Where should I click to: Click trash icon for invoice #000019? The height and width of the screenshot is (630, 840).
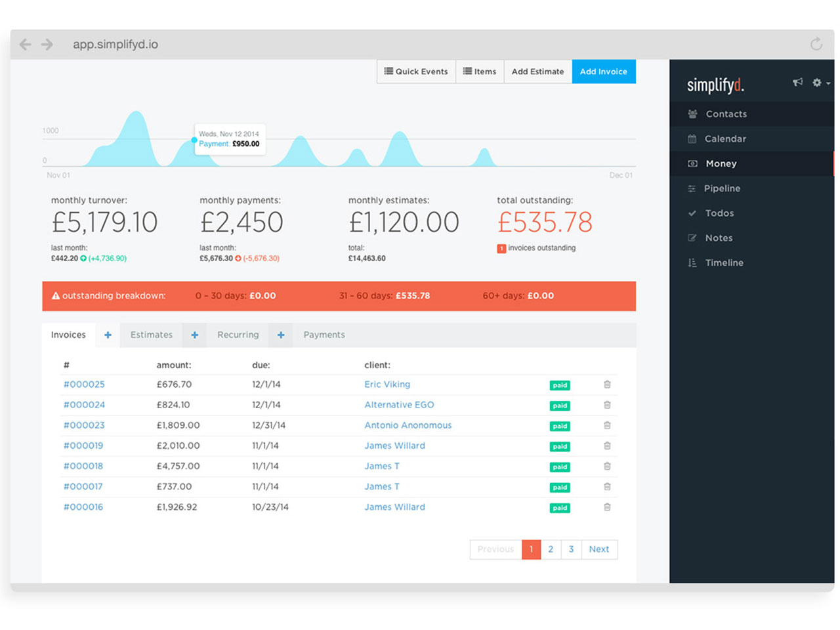click(x=607, y=446)
